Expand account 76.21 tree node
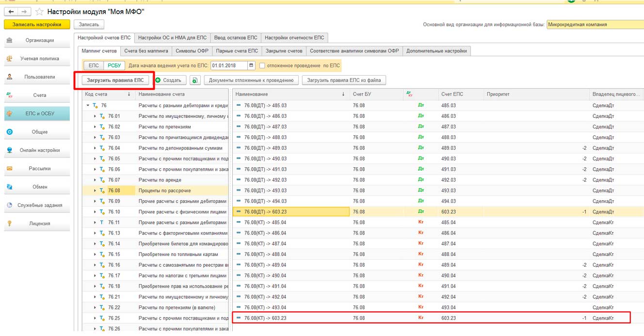Image resolution: width=644 pixels, height=336 pixels. [x=95, y=297]
